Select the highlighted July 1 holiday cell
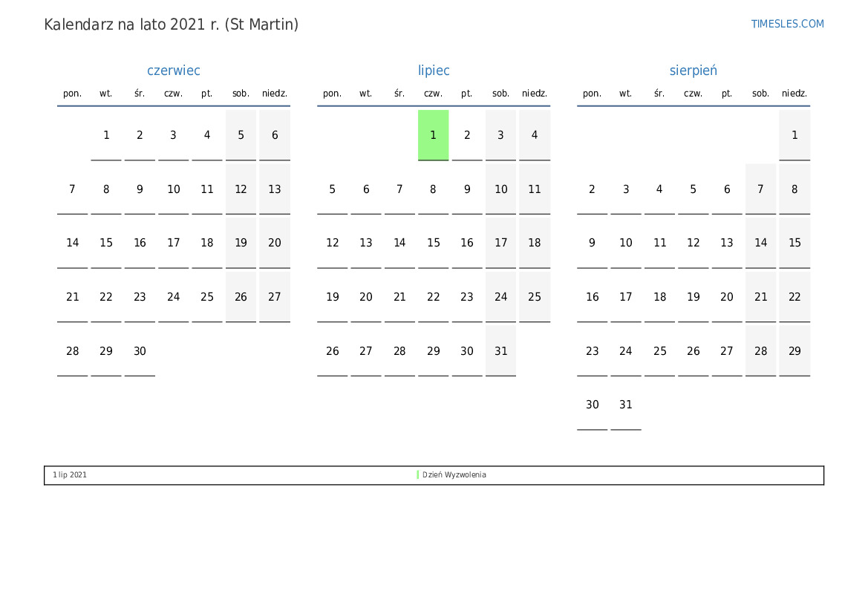This screenshot has height=614, width=868. [433, 135]
